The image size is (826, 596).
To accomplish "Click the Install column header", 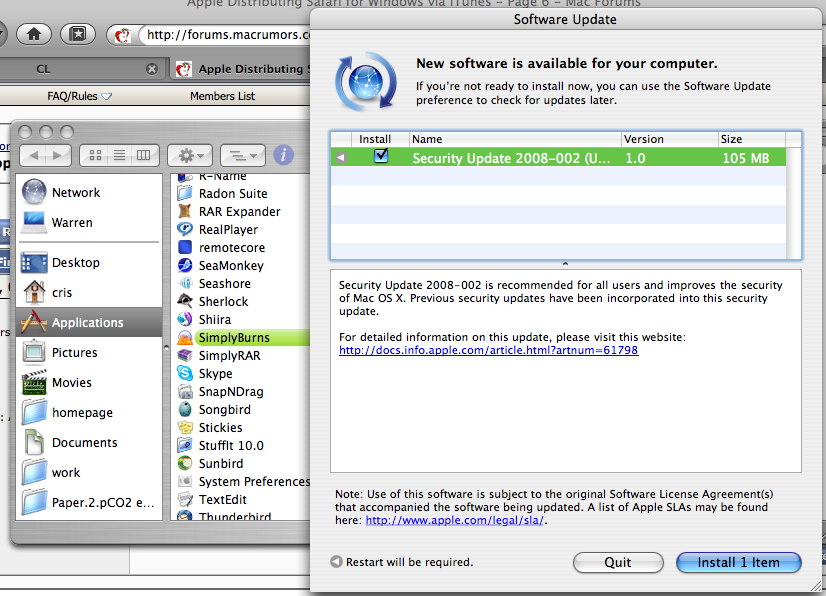I will click(x=380, y=139).
